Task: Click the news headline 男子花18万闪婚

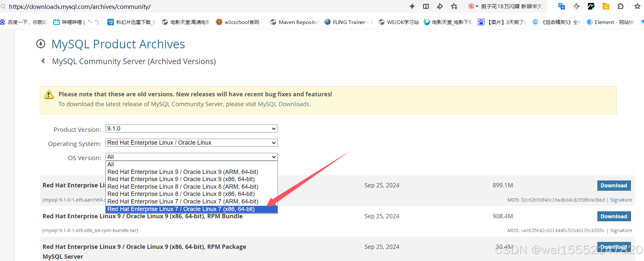Action: click(512, 7)
